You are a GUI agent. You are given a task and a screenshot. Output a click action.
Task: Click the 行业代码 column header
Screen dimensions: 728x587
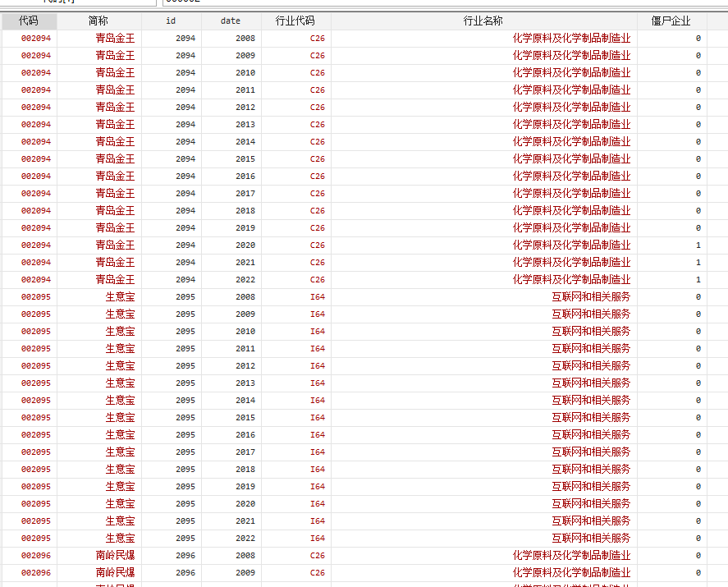point(295,21)
